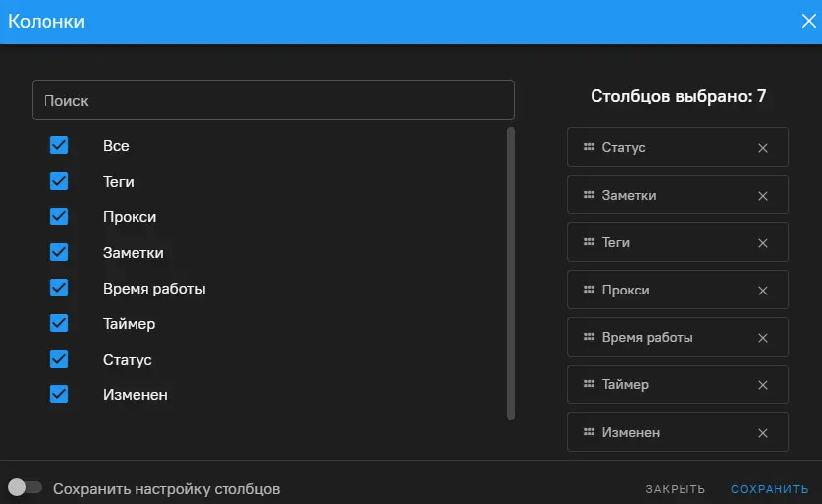Remove Заметки column with its X icon
This screenshot has height=504, width=822.
point(762,196)
